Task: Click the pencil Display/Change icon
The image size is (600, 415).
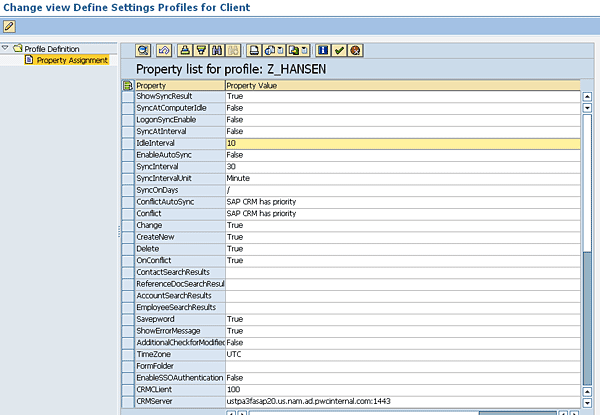Action: 9,26
